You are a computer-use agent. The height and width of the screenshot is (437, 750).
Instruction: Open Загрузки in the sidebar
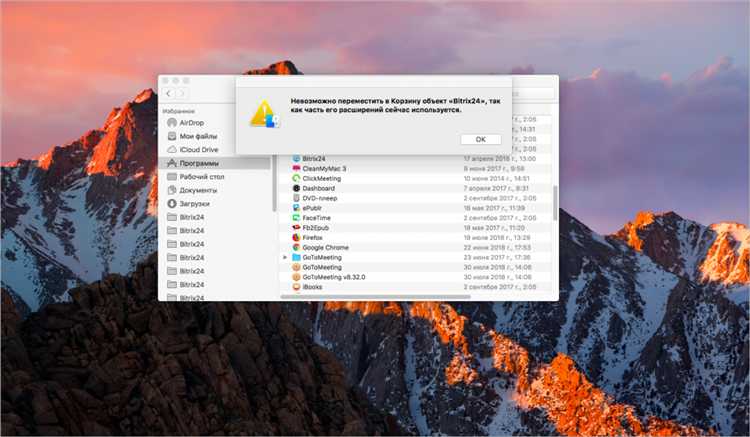194,203
